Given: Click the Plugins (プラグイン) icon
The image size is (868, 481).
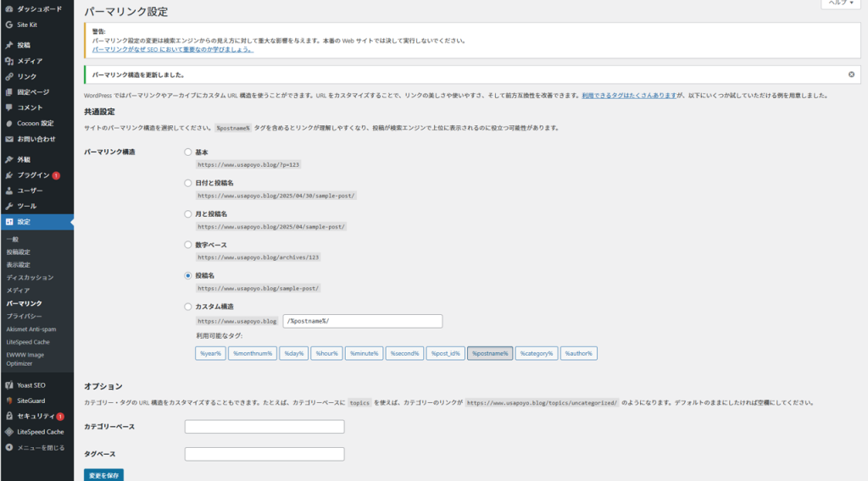Looking at the screenshot, I should pyautogui.click(x=8, y=175).
